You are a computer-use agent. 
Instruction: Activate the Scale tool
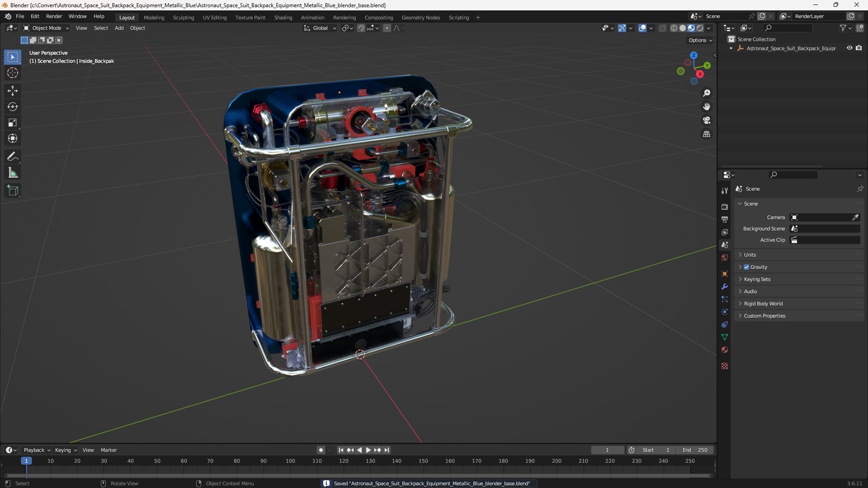(x=13, y=122)
